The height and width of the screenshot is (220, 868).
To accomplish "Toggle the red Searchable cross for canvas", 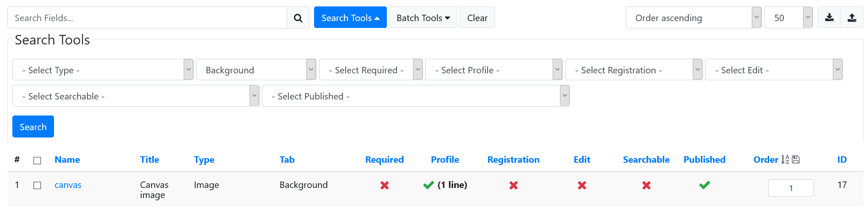I will coord(646,185).
